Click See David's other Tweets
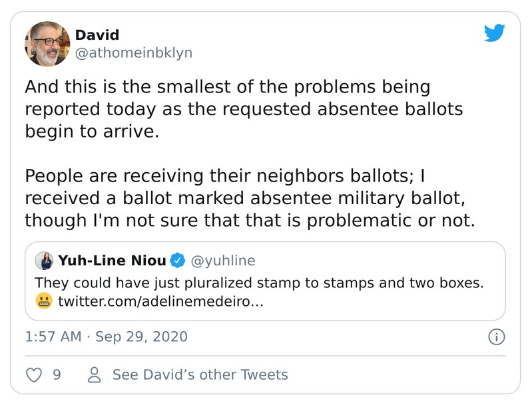The width and height of the screenshot is (532, 405). (x=200, y=375)
